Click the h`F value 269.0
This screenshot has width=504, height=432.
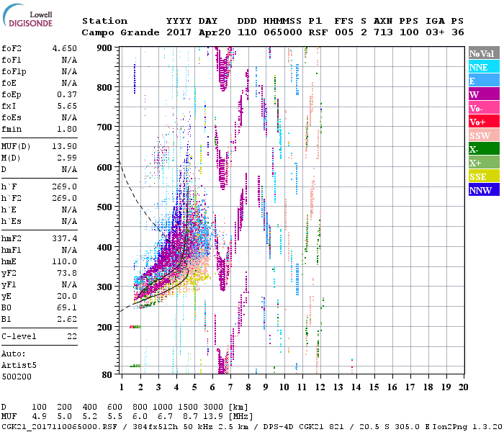coord(65,186)
